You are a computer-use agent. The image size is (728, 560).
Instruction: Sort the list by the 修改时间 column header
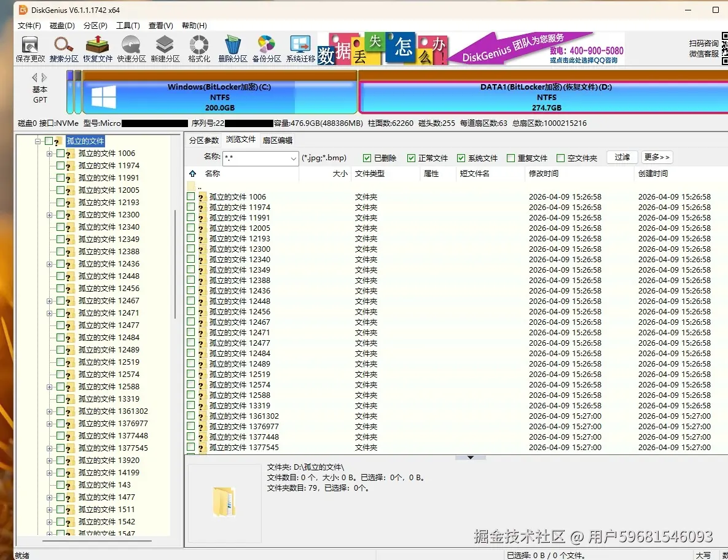coord(578,174)
